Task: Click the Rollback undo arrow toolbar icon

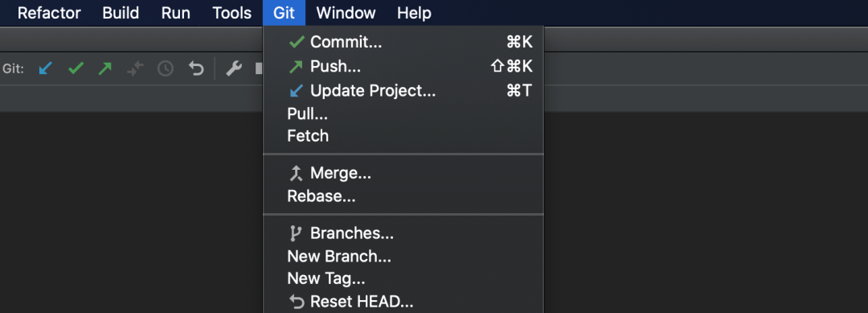Action: click(x=196, y=68)
